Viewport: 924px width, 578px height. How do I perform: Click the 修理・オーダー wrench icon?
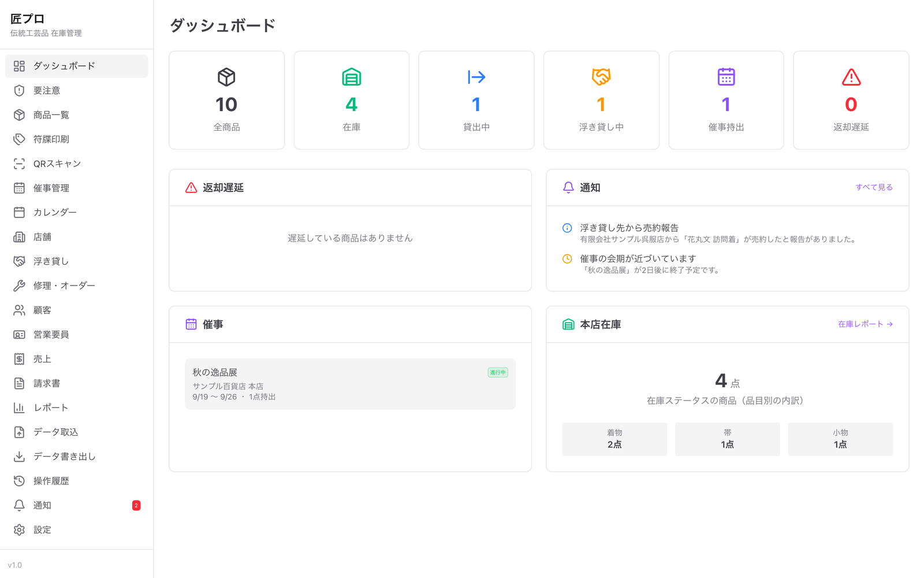click(x=19, y=286)
